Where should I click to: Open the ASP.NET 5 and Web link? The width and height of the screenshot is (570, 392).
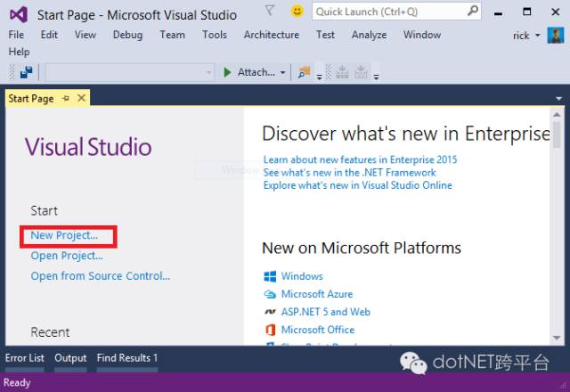click(326, 312)
